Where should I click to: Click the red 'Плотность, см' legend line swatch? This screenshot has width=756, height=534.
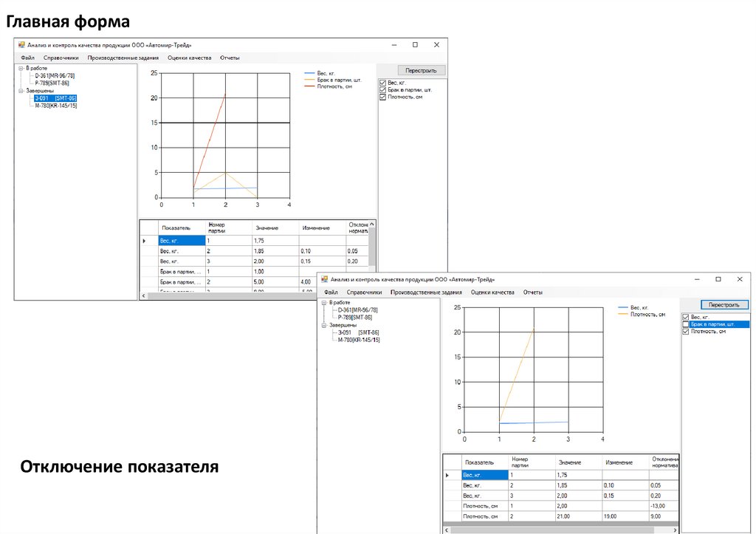(x=309, y=86)
